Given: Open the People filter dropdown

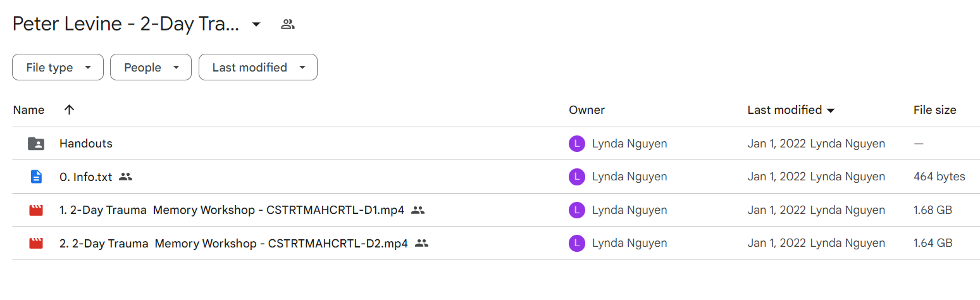Looking at the screenshot, I should [x=151, y=67].
